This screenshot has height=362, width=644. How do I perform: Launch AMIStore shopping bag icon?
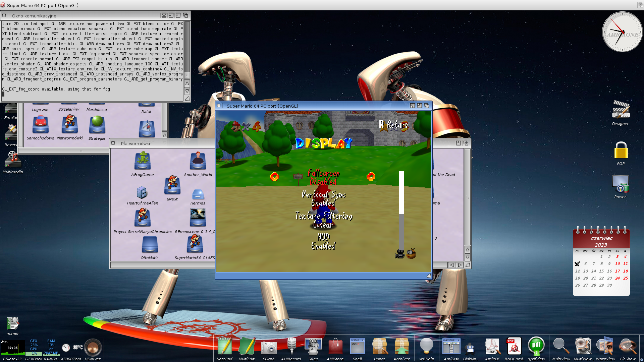click(335, 346)
